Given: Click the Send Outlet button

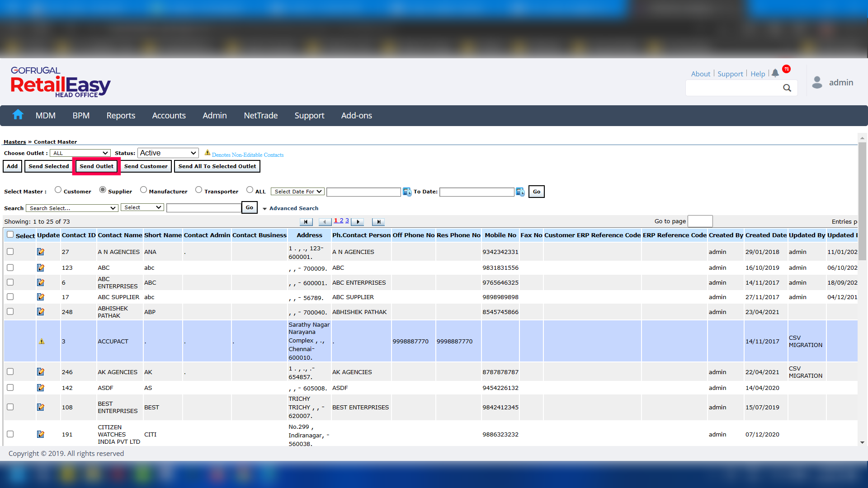Looking at the screenshot, I should tap(96, 166).
